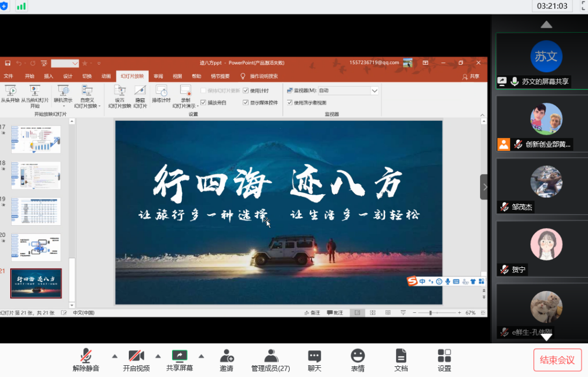Toggle the 播放旁白 checkbox
588x377 pixels.
(204, 103)
